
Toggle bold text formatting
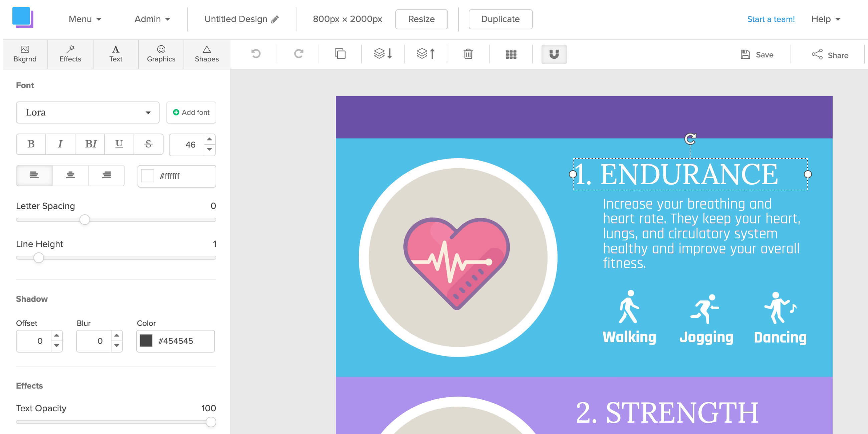31,144
